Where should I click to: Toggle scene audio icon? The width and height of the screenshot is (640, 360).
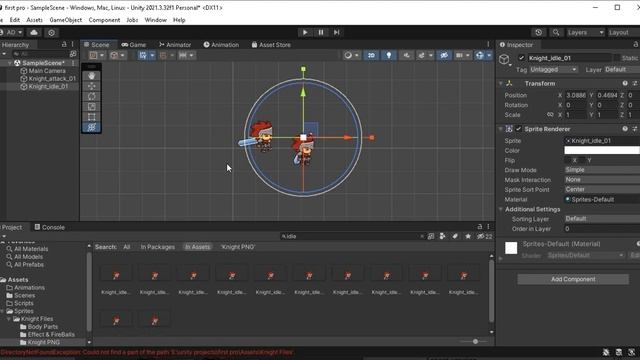click(x=406, y=56)
